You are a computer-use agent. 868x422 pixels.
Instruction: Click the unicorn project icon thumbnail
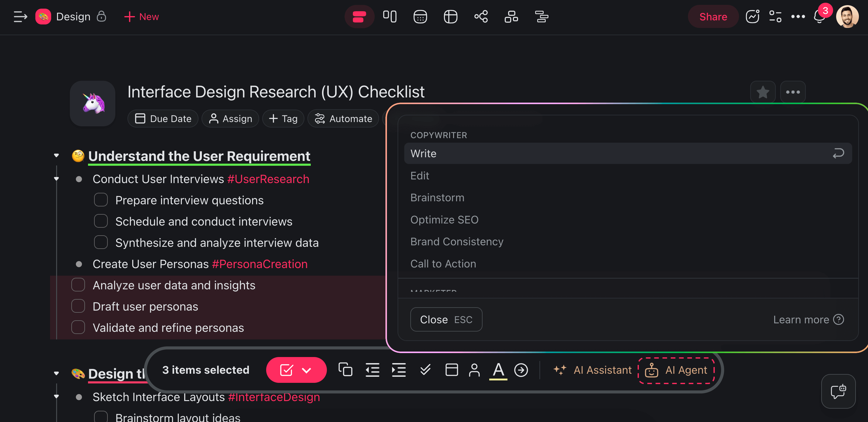(x=93, y=104)
